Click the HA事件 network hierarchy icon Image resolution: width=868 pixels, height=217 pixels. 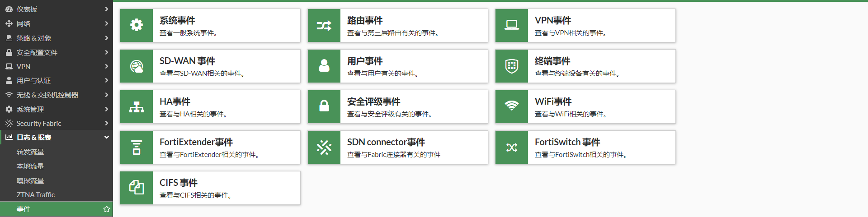click(137, 107)
